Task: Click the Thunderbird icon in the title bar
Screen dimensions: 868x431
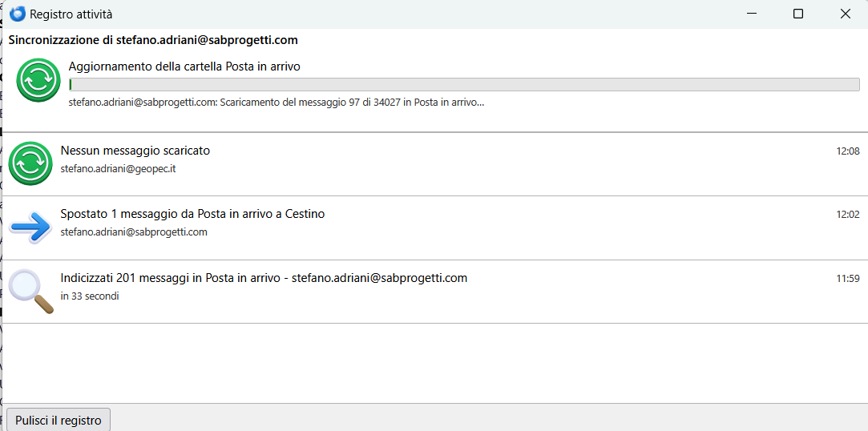Action: click(17, 14)
